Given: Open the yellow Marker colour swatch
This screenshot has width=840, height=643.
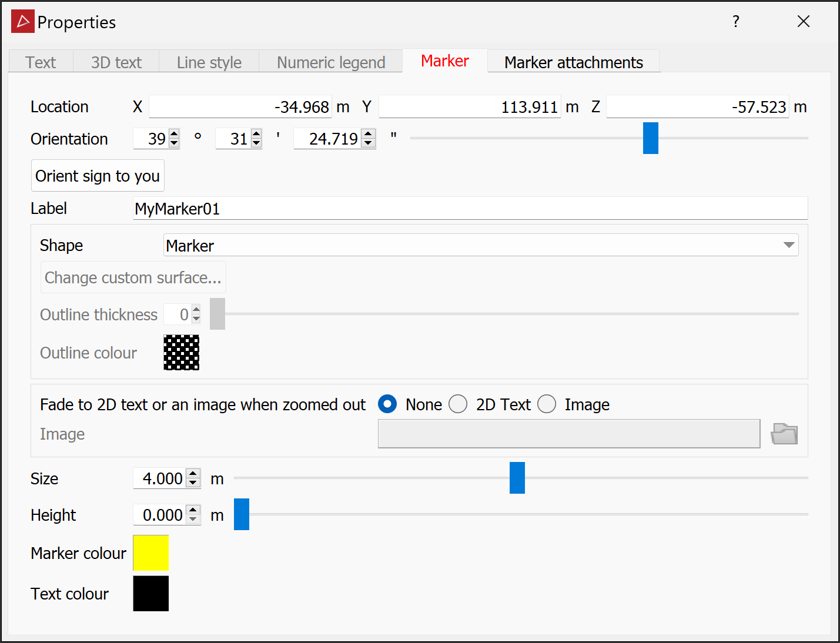Looking at the screenshot, I should [x=151, y=552].
